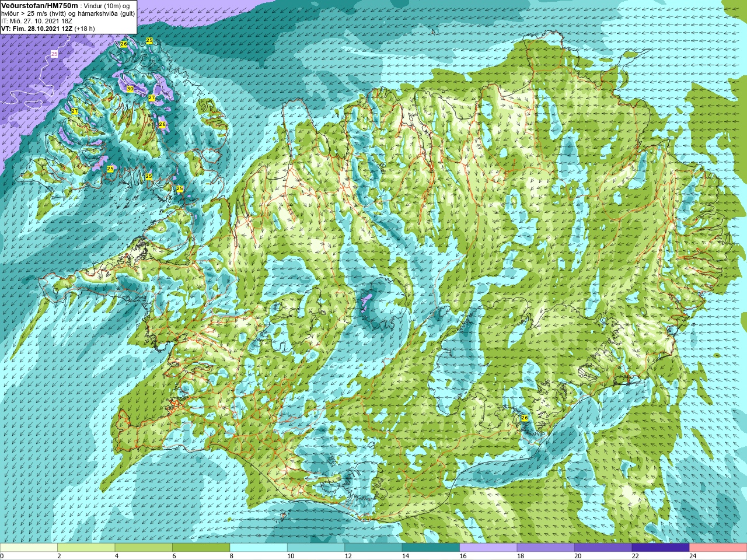Click the 'Vindur (10m) og' header text

[107, 6]
